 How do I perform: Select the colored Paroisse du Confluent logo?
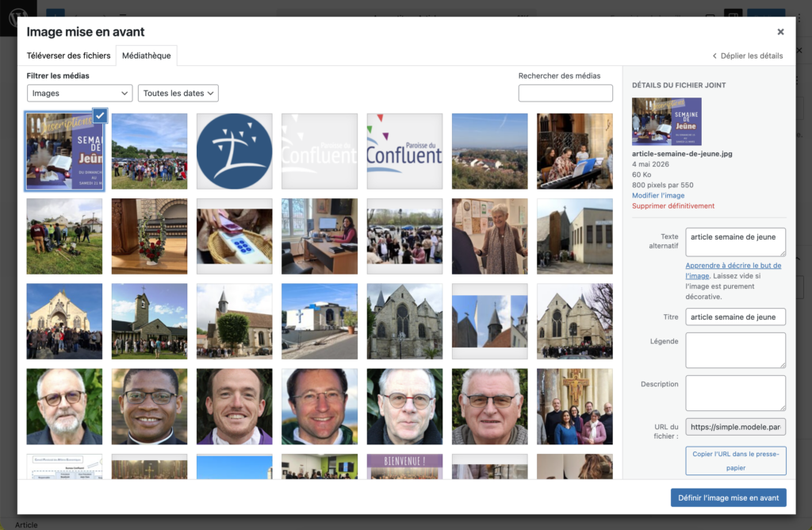tap(404, 152)
